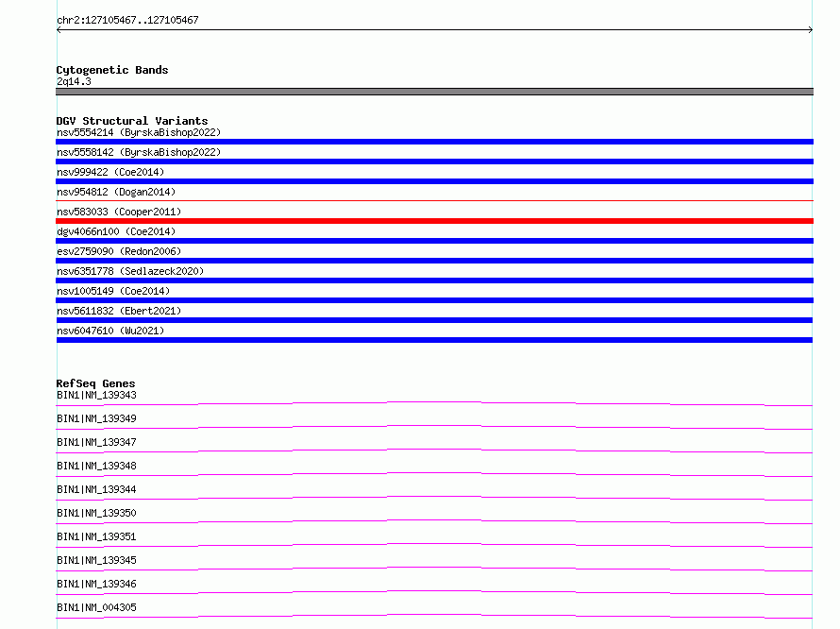Click the magenta line for BIN1|NM_139347
840x629 pixels.
coord(434,450)
